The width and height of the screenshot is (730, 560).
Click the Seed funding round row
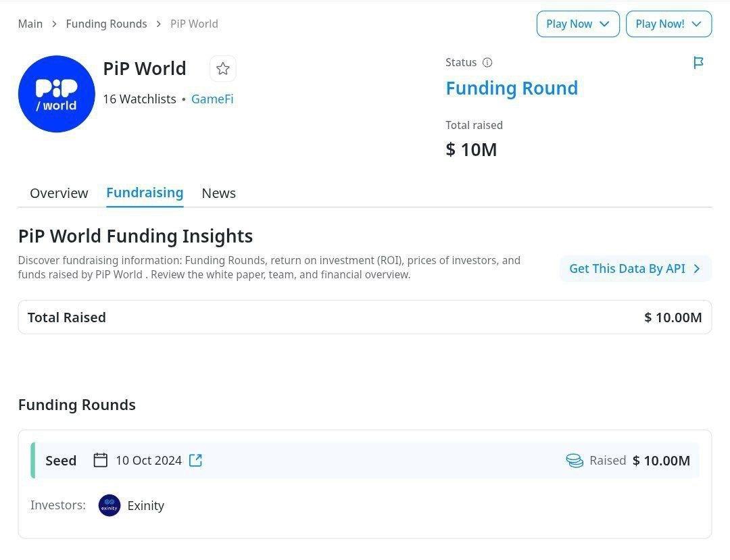[365, 461]
